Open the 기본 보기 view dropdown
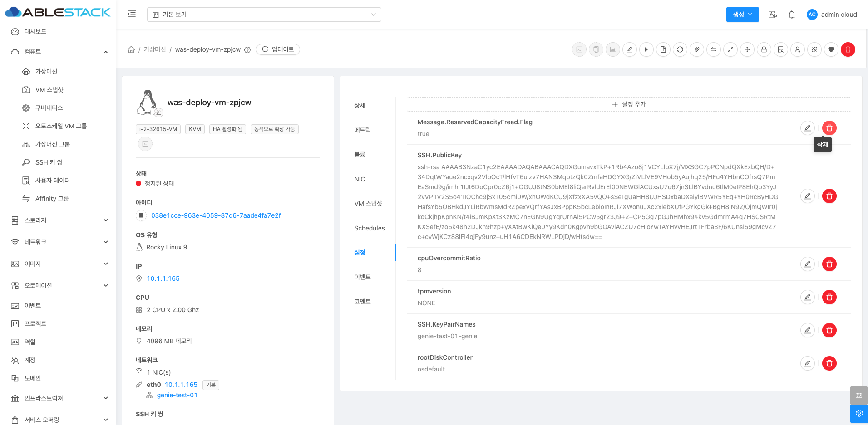The width and height of the screenshot is (868, 425). point(264,15)
